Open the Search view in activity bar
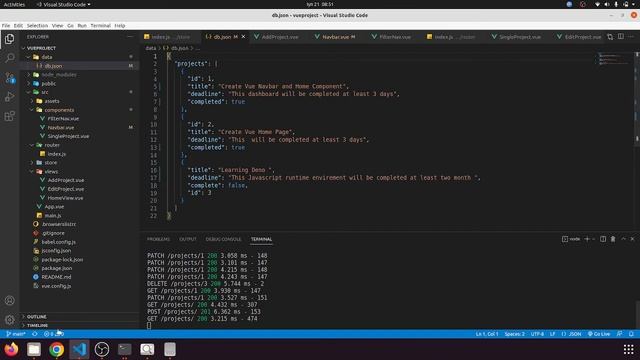The image size is (640, 360). pos(9,58)
